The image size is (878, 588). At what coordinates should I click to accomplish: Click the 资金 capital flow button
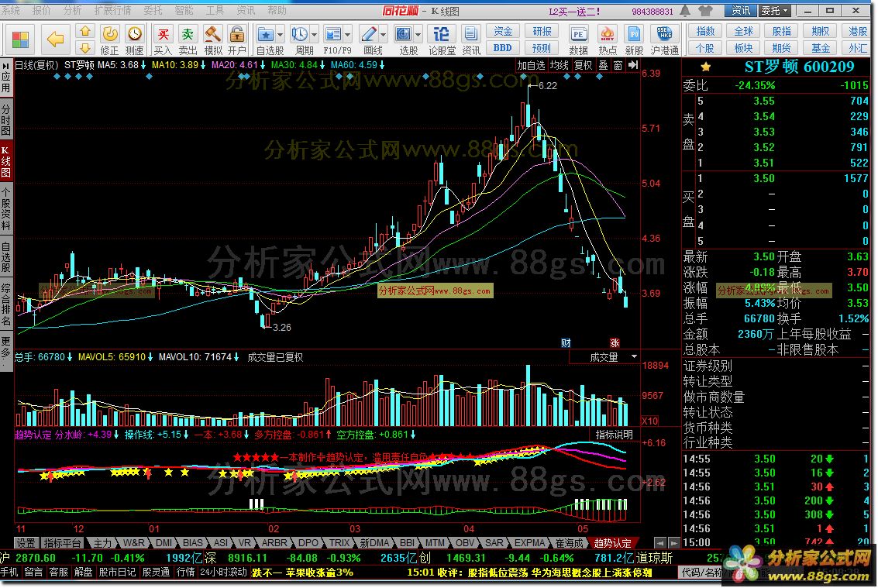point(503,31)
